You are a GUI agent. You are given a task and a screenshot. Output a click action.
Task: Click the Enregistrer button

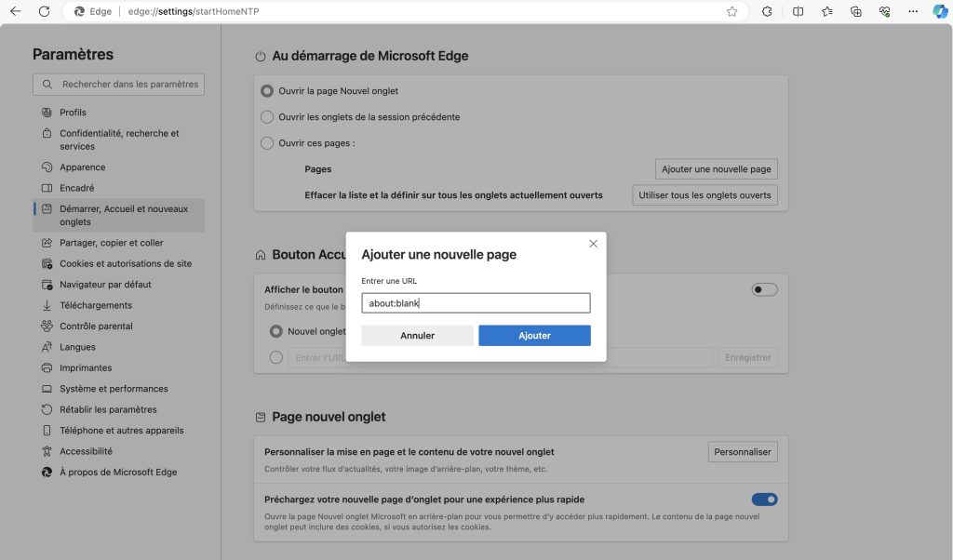[x=747, y=357]
